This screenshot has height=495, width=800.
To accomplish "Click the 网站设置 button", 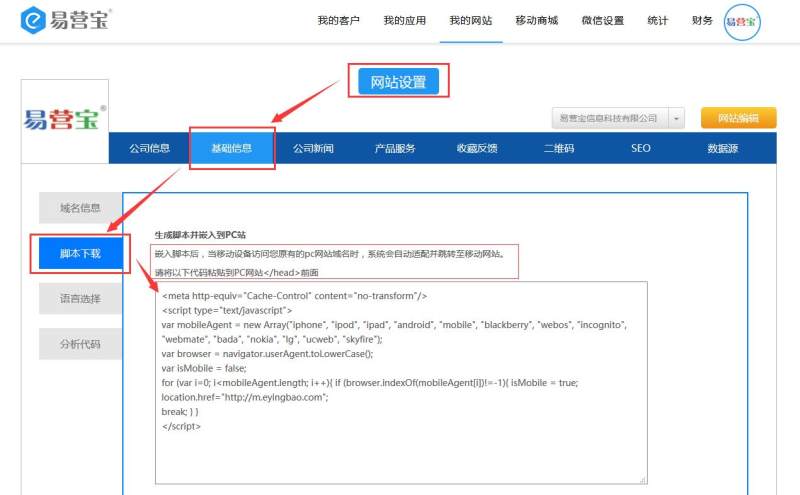I will [x=398, y=82].
